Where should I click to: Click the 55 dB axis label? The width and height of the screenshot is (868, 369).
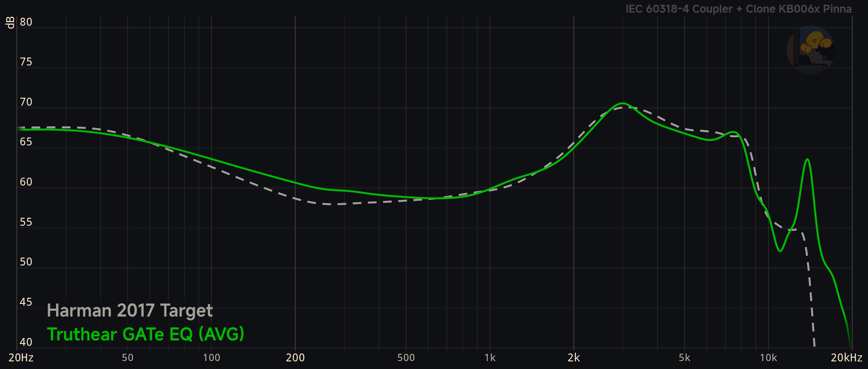point(26,222)
